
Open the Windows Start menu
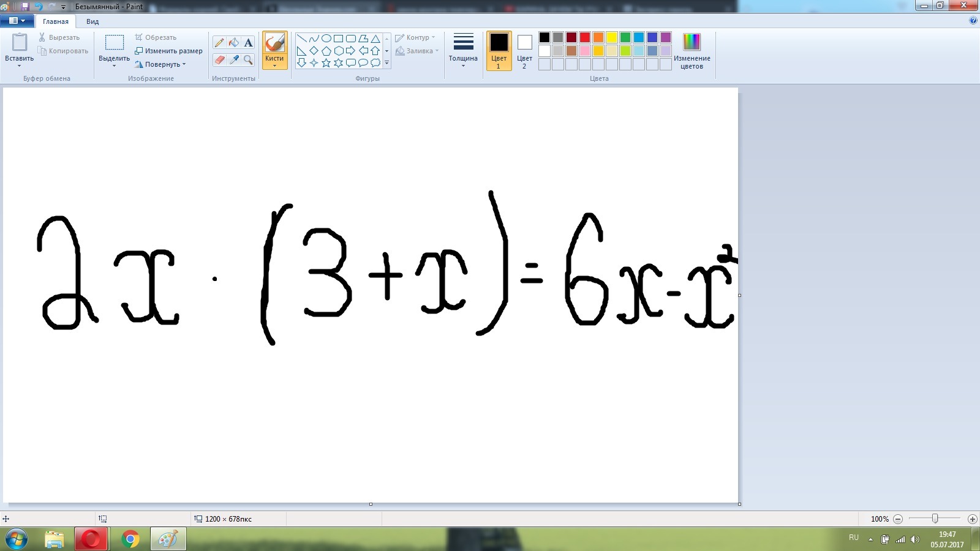(15, 539)
